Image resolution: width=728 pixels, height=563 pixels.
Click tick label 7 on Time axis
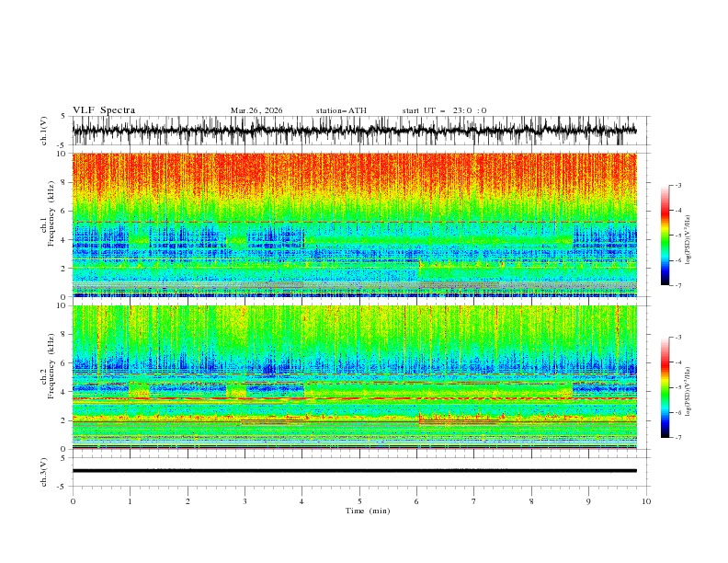tap(474, 501)
